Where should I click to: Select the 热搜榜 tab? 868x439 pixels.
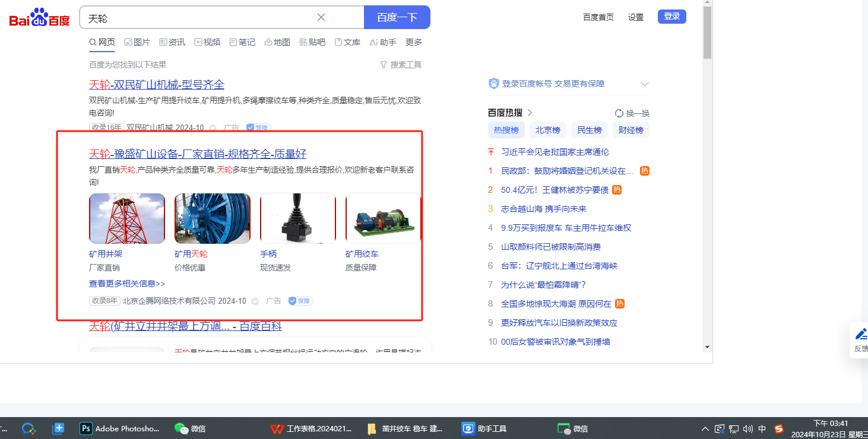506,130
